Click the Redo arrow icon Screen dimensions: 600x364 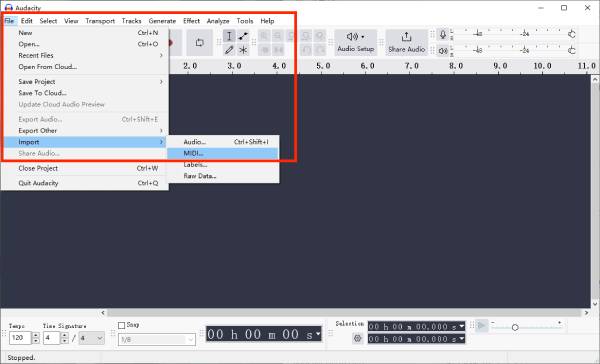(320, 50)
